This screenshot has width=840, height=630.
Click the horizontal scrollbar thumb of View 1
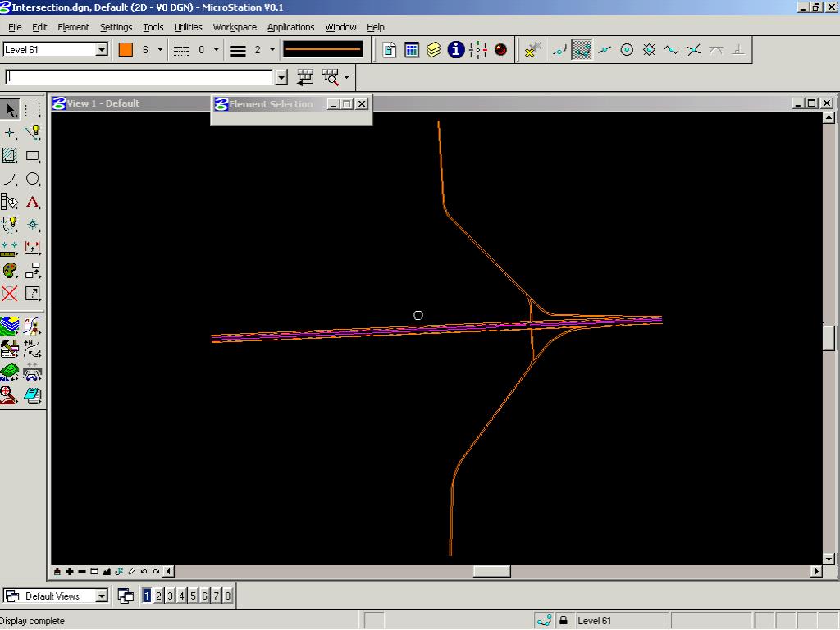[x=492, y=572]
